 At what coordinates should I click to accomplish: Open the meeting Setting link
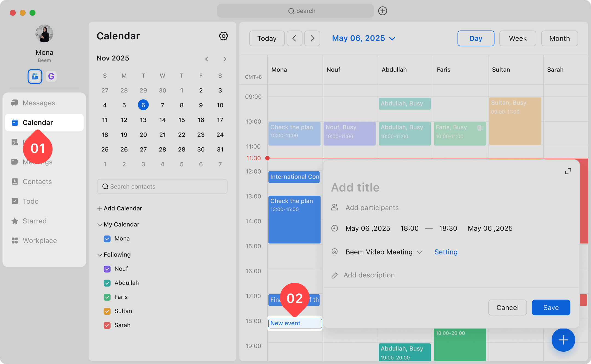click(x=446, y=252)
